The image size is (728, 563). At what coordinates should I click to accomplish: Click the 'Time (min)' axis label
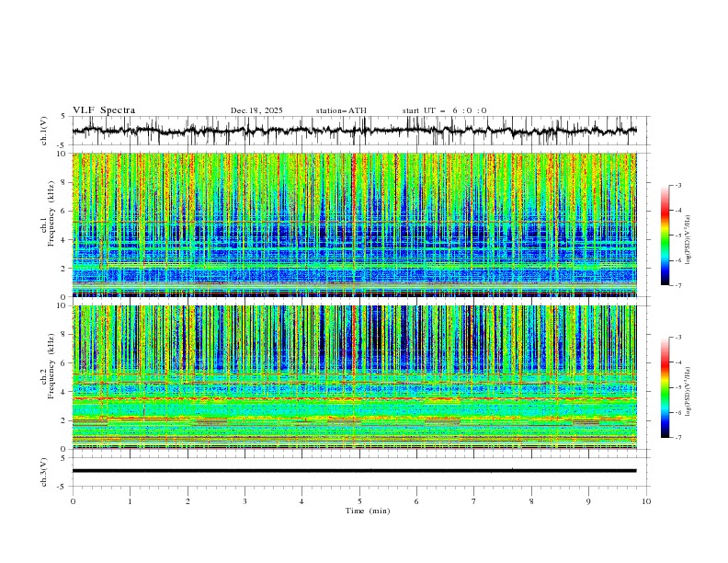[x=368, y=511]
